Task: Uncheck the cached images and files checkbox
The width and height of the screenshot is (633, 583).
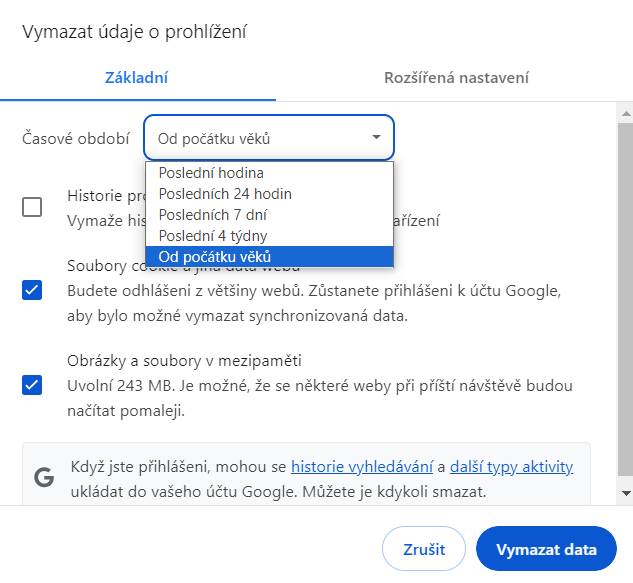Action: [32, 385]
